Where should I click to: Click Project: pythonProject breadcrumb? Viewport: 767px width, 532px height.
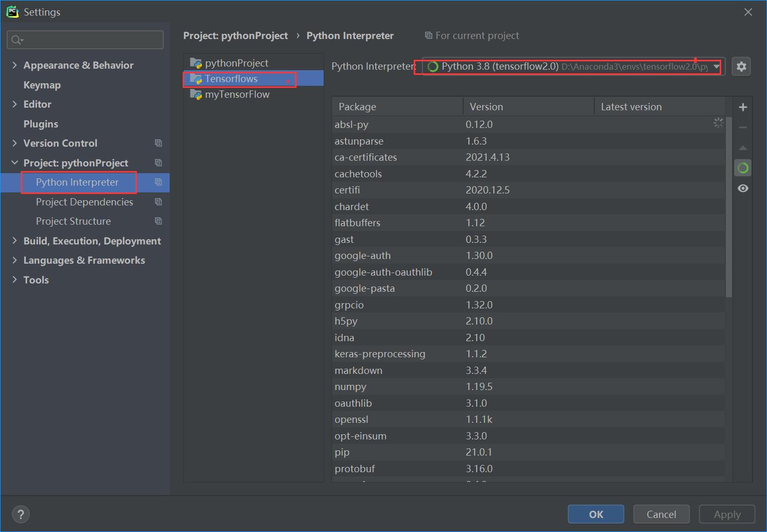coord(235,35)
